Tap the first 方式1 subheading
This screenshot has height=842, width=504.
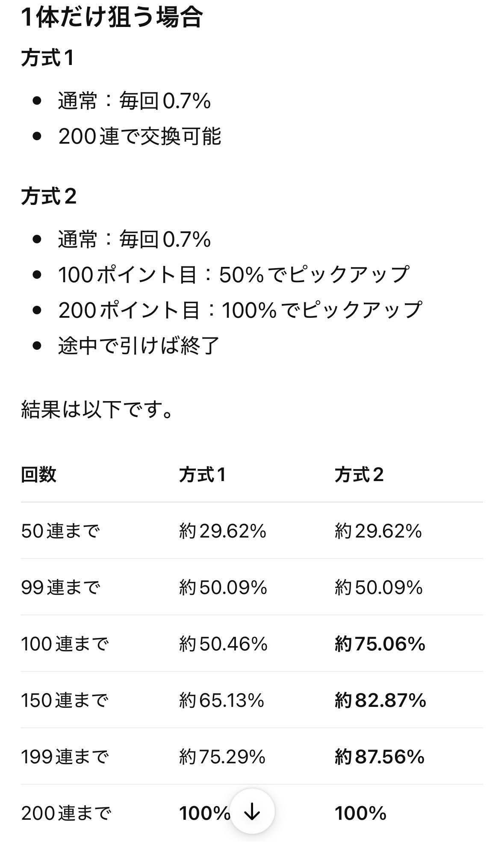tap(47, 58)
